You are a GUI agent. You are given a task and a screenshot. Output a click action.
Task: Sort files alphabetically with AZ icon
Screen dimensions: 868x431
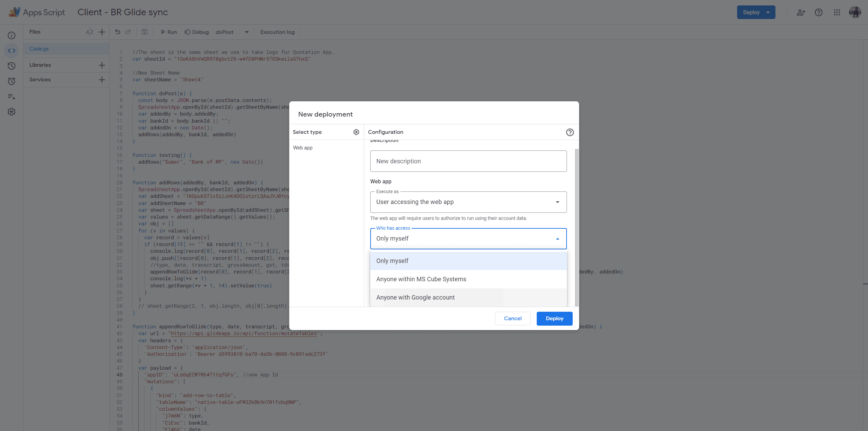pyautogui.click(x=90, y=32)
